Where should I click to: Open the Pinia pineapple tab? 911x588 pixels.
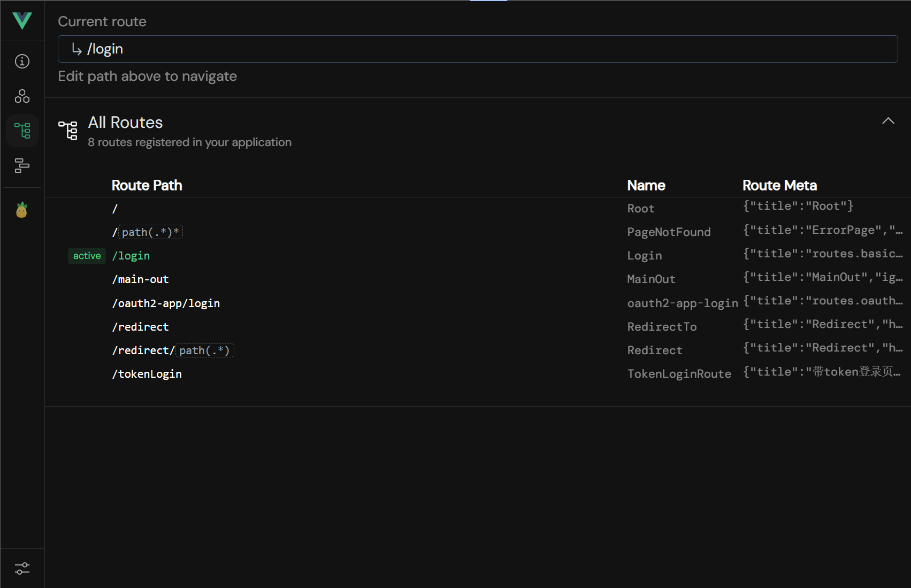pos(22,210)
